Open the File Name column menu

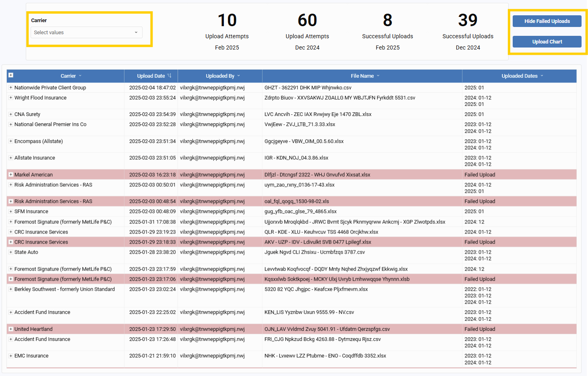click(378, 76)
